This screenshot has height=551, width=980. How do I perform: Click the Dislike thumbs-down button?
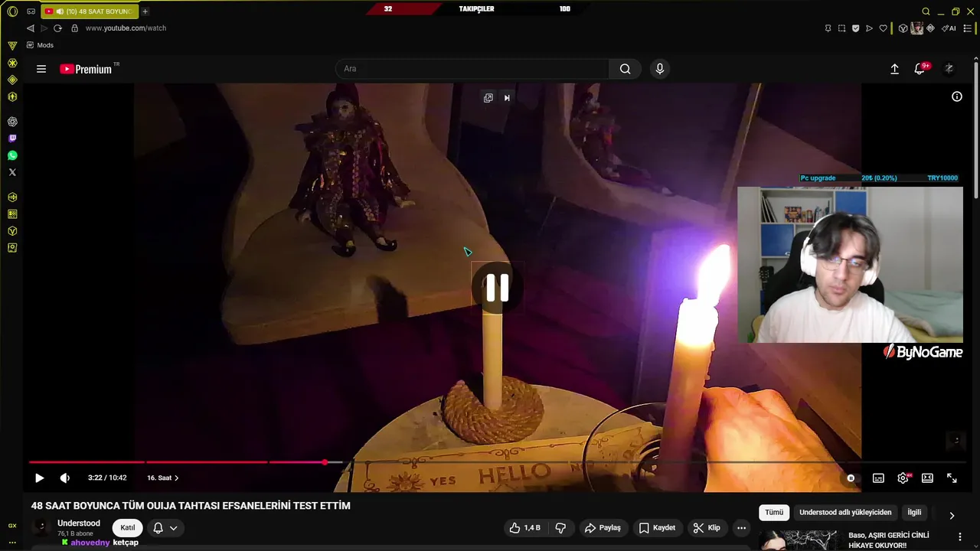pos(560,527)
